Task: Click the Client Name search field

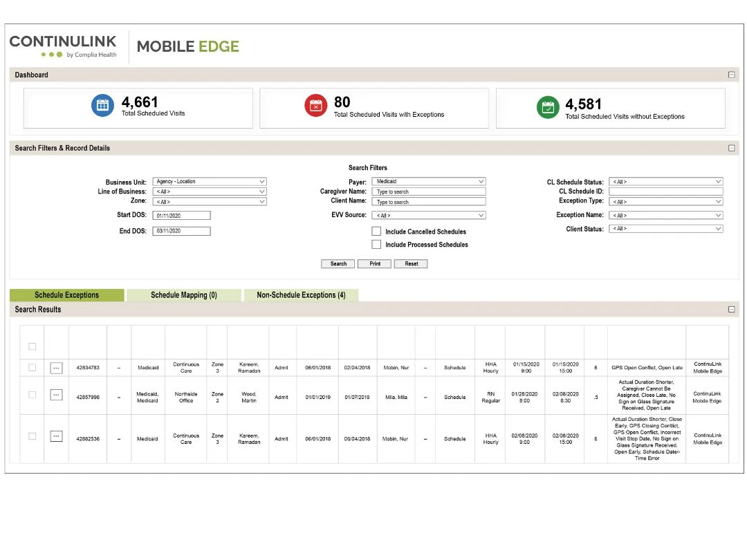Action: tap(429, 202)
